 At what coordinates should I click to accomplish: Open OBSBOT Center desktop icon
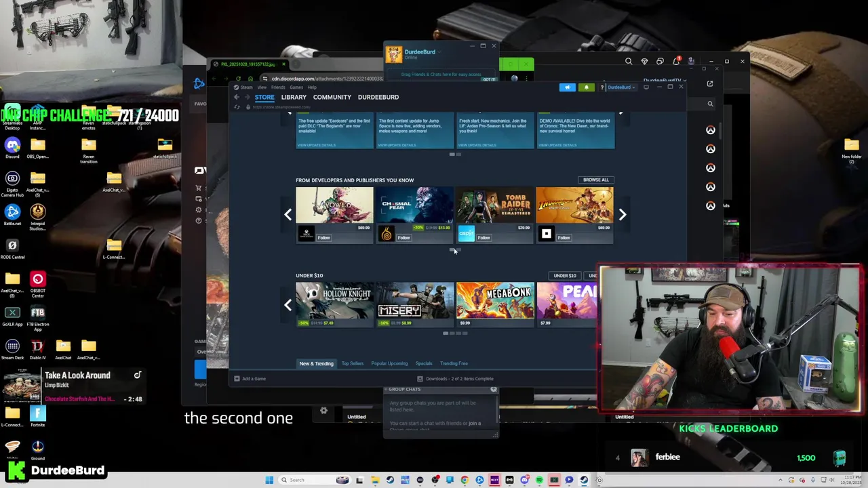[37, 284]
